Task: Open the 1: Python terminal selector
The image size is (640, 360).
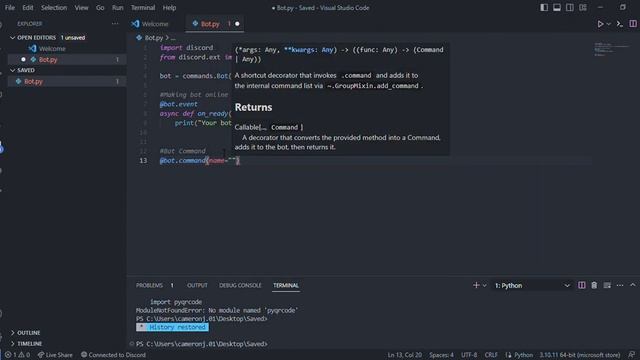Action: coord(532,285)
